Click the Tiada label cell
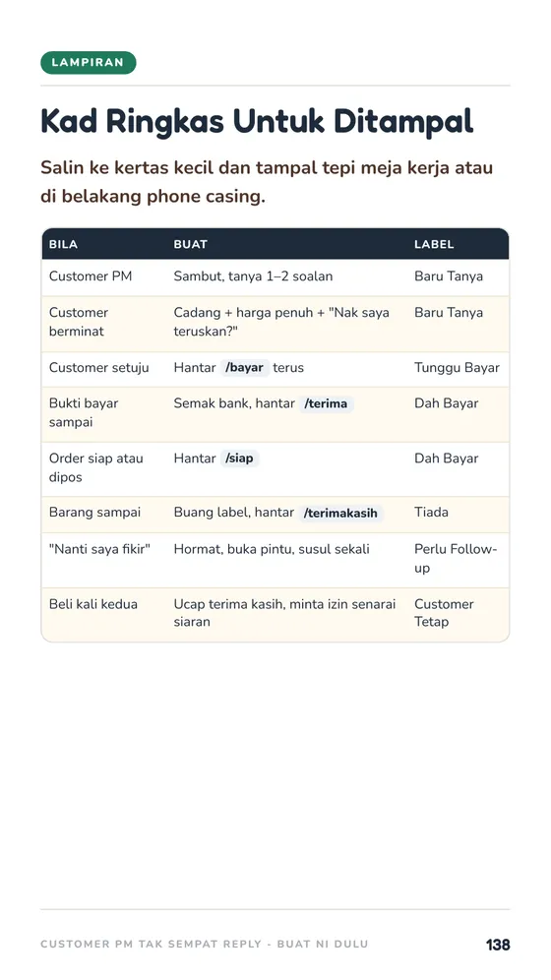The image size is (551, 980). (x=431, y=513)
